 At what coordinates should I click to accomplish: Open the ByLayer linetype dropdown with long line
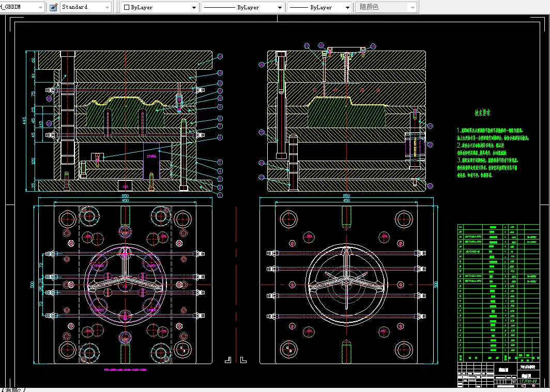[279, 8]
